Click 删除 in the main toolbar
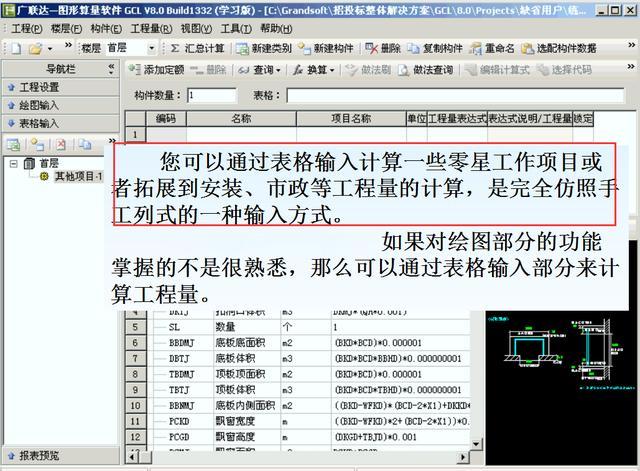Viewport: 640px width, 471px height. (383, 49)
